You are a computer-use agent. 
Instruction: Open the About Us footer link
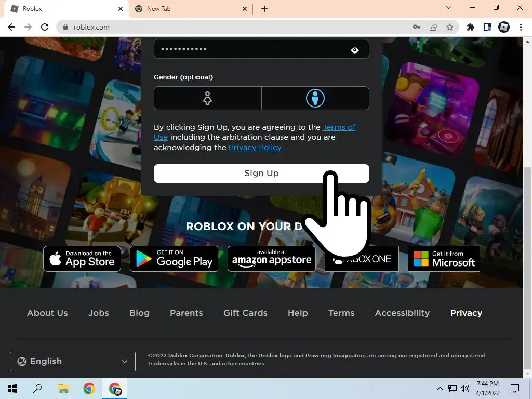pos(47,313)
